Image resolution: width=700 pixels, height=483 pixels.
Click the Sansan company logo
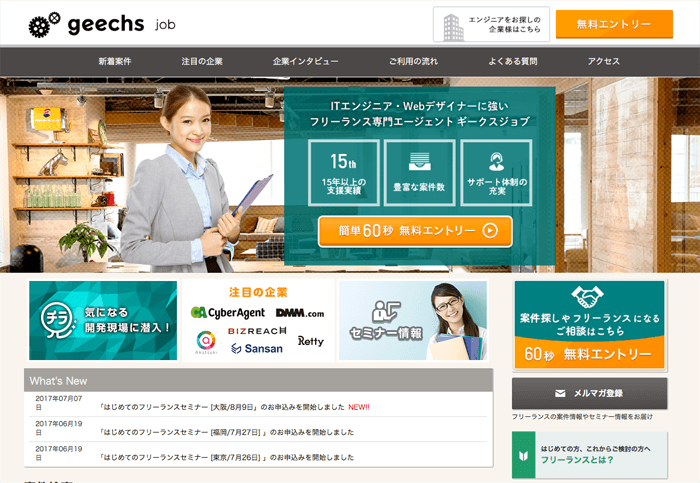coord(256,348)
